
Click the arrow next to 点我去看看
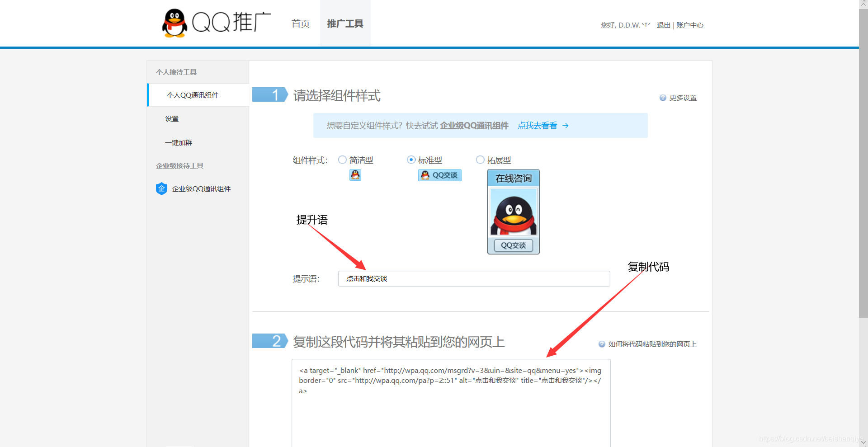tap(566, 126)
